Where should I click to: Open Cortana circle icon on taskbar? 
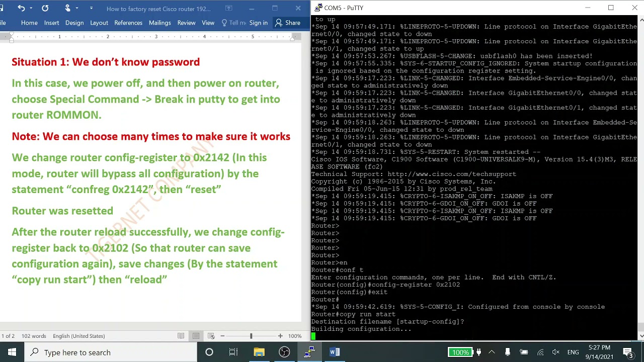[x=209, y=352]
